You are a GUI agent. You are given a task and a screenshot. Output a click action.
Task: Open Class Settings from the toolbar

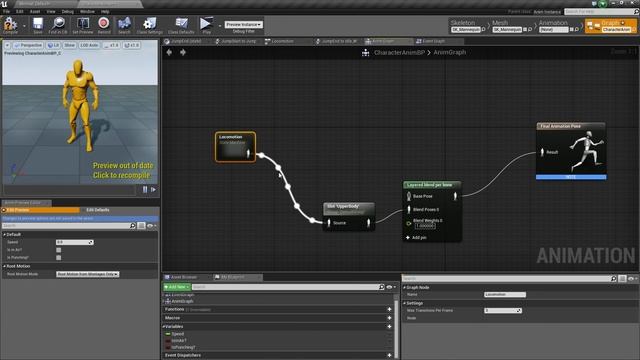pyautogui.click(x=149, y=25)
